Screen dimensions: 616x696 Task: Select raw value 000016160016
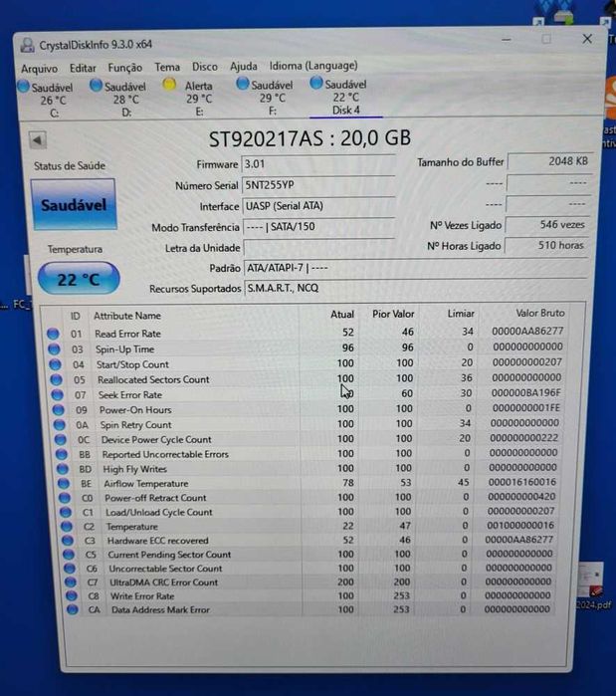click(522, 482)
